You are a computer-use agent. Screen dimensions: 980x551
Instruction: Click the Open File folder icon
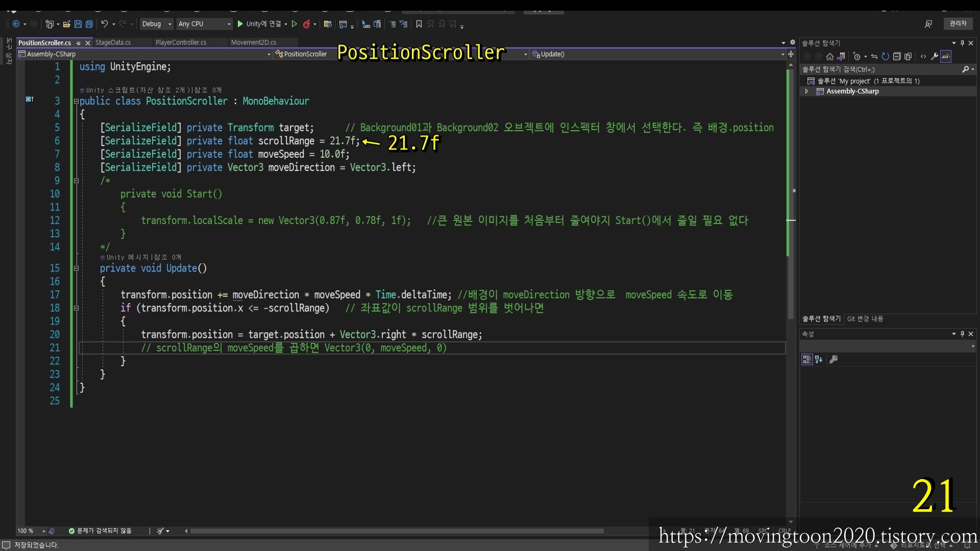[x=66, y=24]
